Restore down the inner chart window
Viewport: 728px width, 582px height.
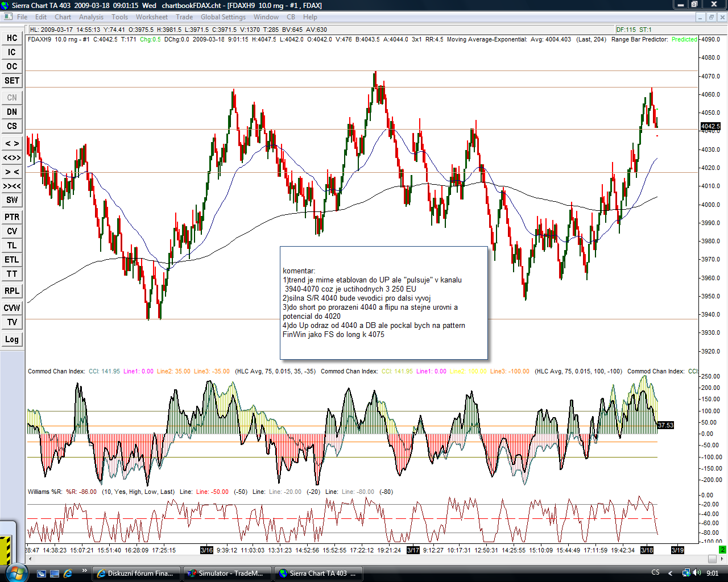point(711,17)
